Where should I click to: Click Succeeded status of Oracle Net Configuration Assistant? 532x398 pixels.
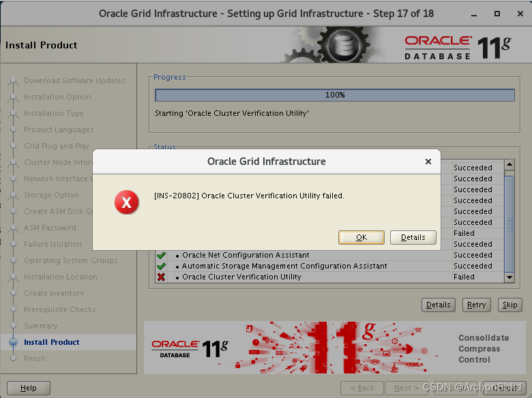(473, 255)
